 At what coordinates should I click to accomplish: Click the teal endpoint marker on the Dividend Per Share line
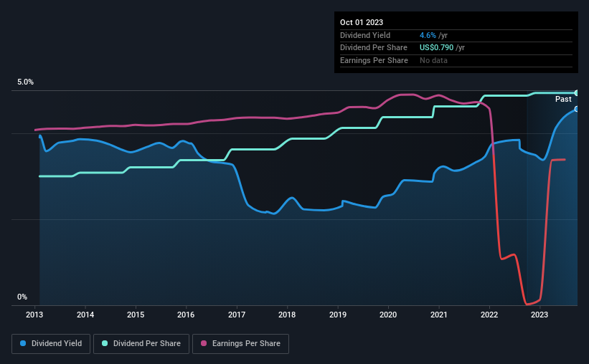(577, 92)
